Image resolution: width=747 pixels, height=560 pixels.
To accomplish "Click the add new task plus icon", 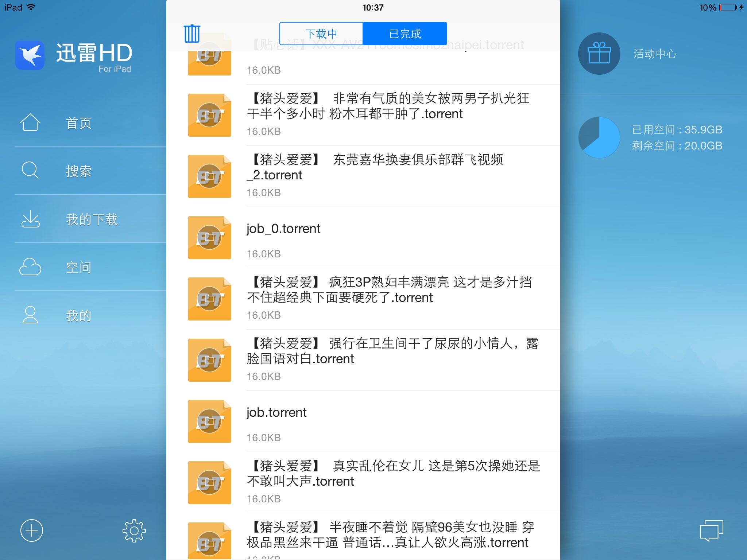I will [32, 530].
